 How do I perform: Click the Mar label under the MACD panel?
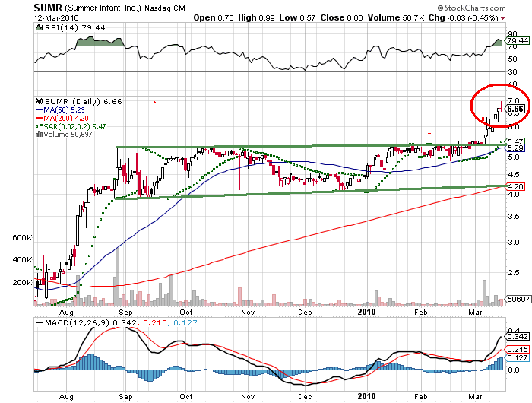(x=475, y=397)
